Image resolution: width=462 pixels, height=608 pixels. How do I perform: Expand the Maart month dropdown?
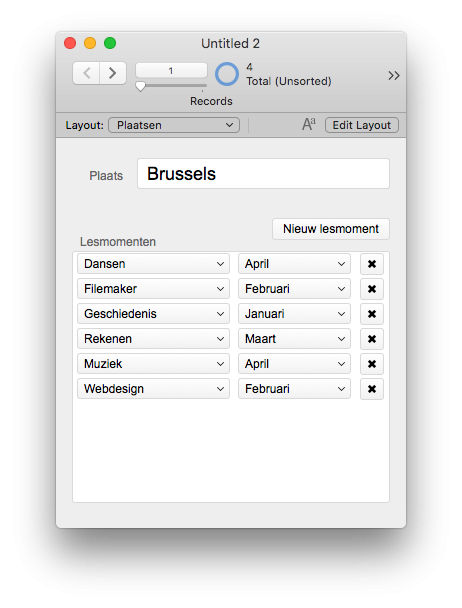click(294, 339)
